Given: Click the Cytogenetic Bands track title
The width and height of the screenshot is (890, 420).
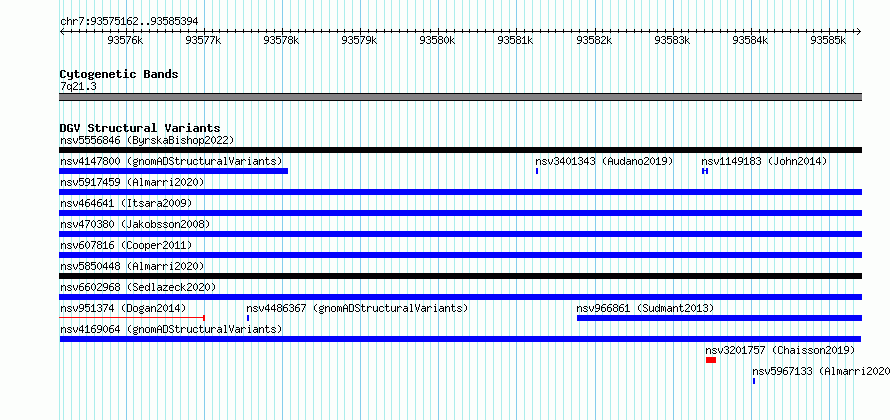Looking at the screenshot, I should tap(119, 74).
